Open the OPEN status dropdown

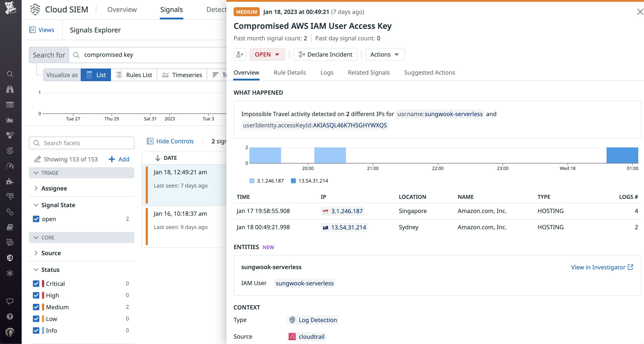tap(267, 54)
